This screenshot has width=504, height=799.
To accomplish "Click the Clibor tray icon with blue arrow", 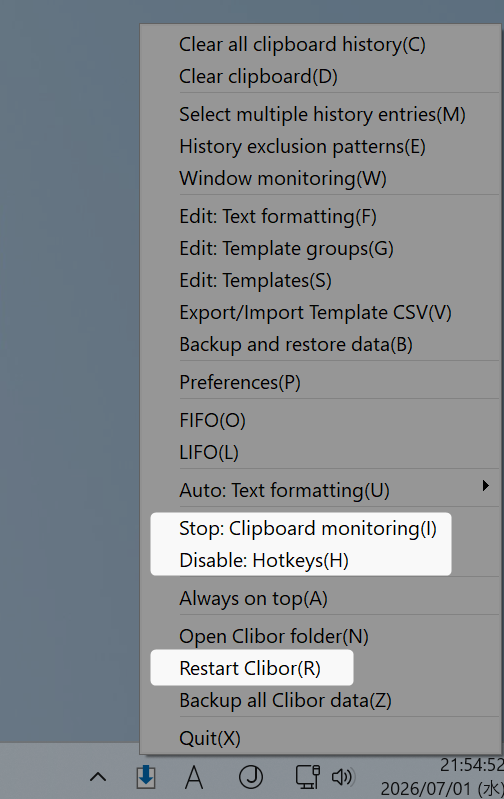I will pyautogui.click(x=146, y=777).
